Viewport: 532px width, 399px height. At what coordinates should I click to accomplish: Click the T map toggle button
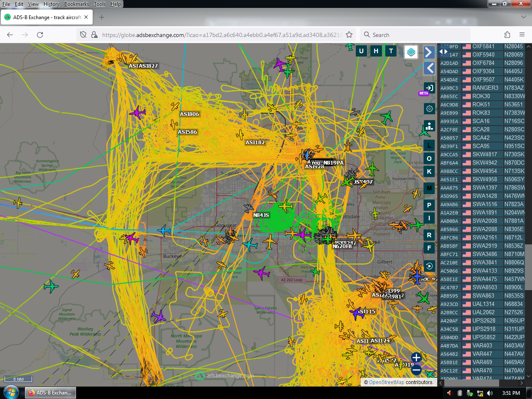click(391, 51)
